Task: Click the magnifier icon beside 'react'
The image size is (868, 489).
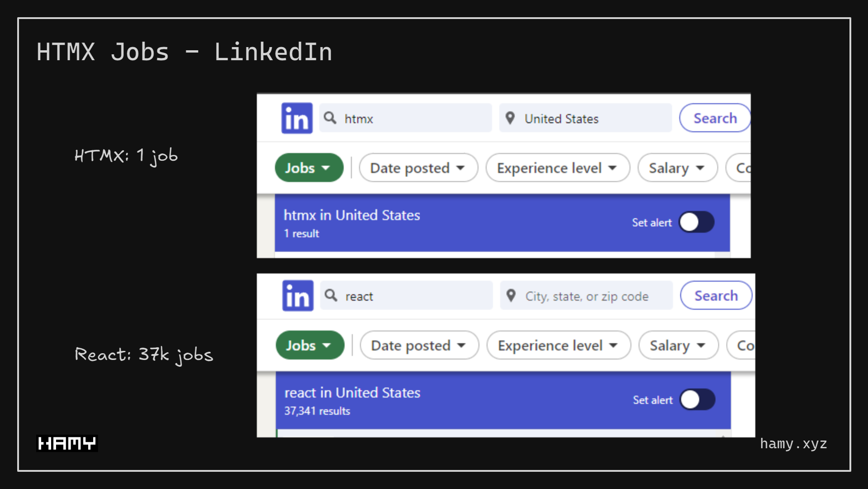Action: pyautogui.click(x=332, y=295)
